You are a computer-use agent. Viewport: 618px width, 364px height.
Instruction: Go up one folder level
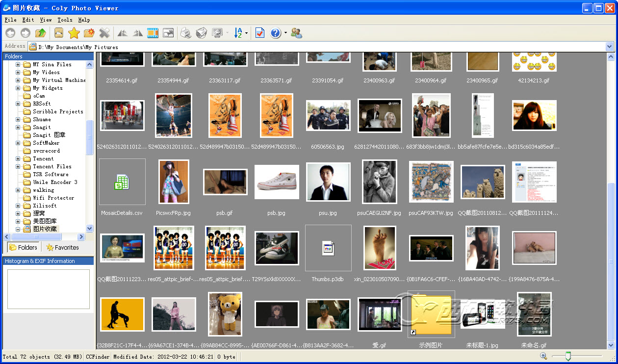tap(41, 33)
